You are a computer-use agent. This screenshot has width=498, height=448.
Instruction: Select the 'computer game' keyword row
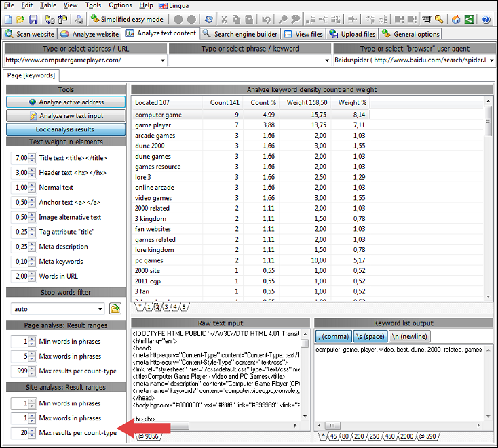pyautogui.click(x=250, y=115)
